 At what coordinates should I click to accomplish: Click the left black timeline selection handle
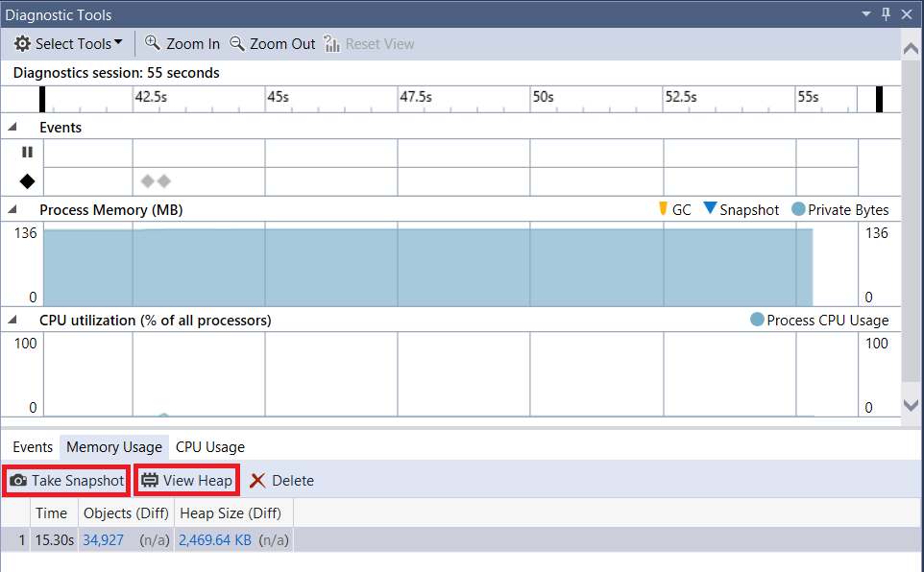point(42,99)
